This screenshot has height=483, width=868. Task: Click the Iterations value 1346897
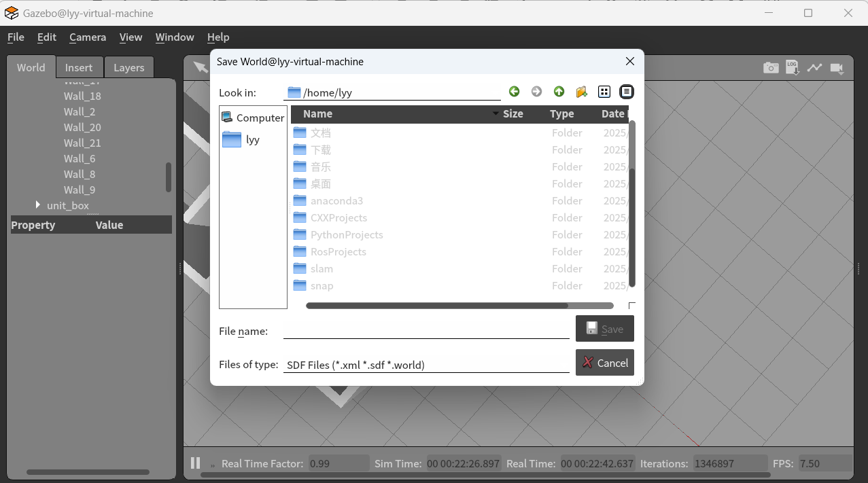[x=731, y=463]
